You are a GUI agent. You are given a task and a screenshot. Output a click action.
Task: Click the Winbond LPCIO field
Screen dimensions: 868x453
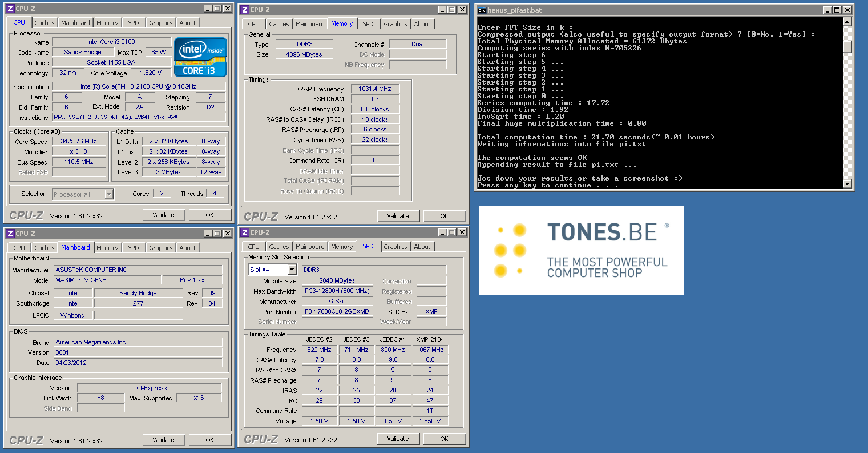point(72,315)
